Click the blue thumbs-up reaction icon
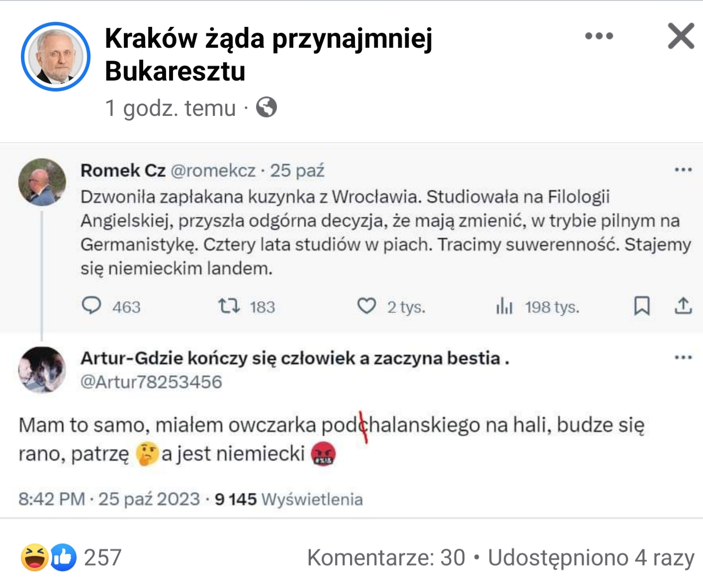This screenshot has height=588, width=703. pos(63,557)
